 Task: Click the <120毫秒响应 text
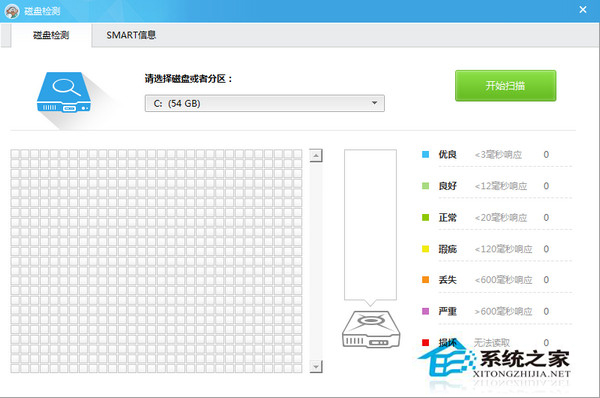504,249
